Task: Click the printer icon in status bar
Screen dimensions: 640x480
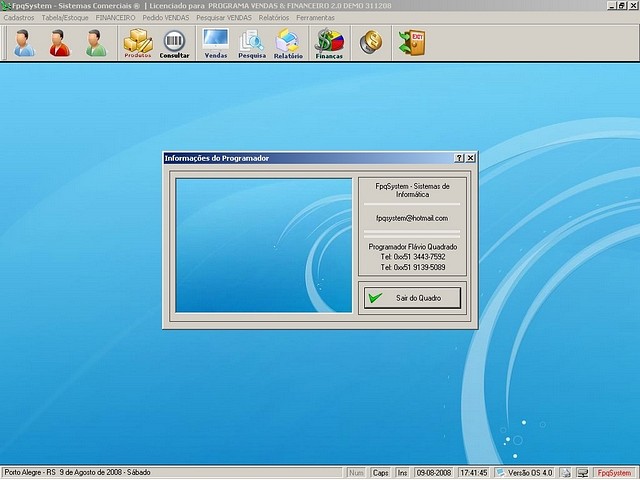Action: coord(565,473)
